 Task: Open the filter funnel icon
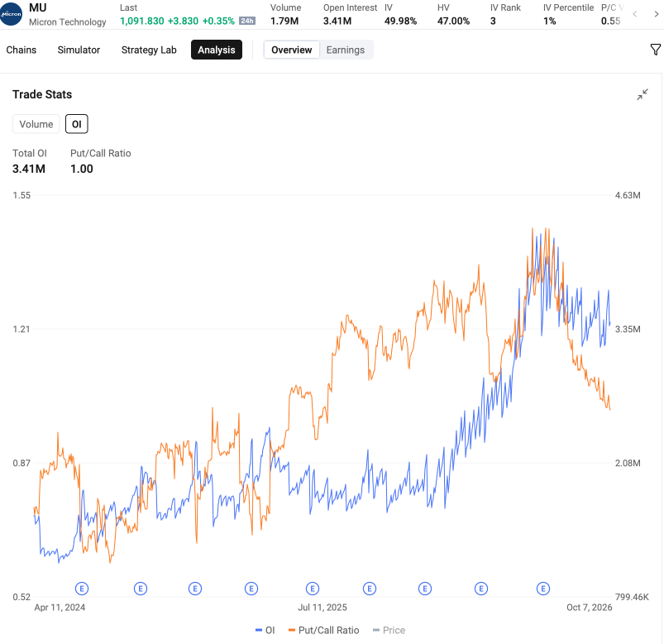click(x=655, y=50)
